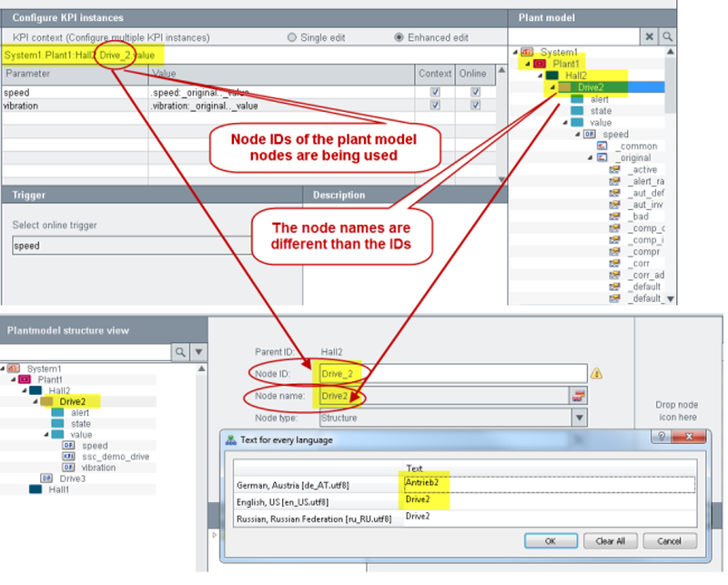This screenshot has width=728, height=585.
Task: Click OK in Text for every language dialog
Action: pos(551,541)
